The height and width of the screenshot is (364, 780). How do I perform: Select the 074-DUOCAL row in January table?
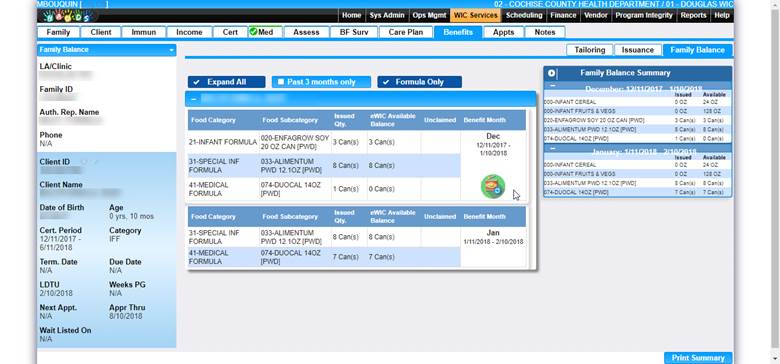pos(324,257)
